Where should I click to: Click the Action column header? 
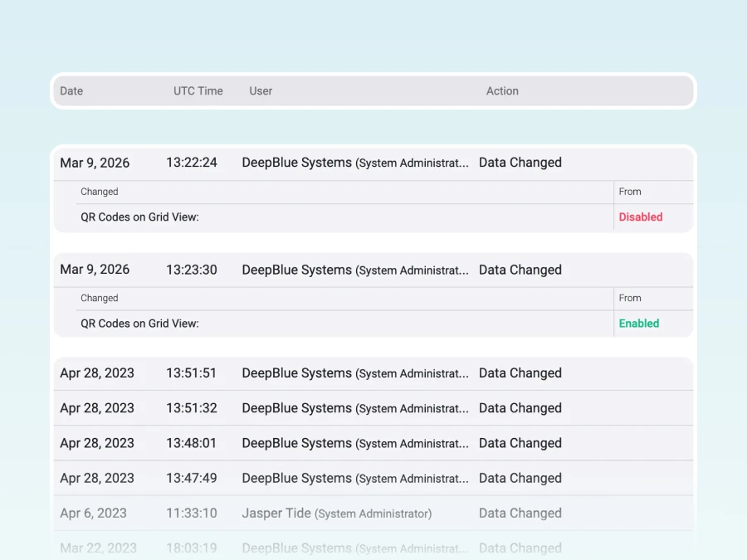502,91
